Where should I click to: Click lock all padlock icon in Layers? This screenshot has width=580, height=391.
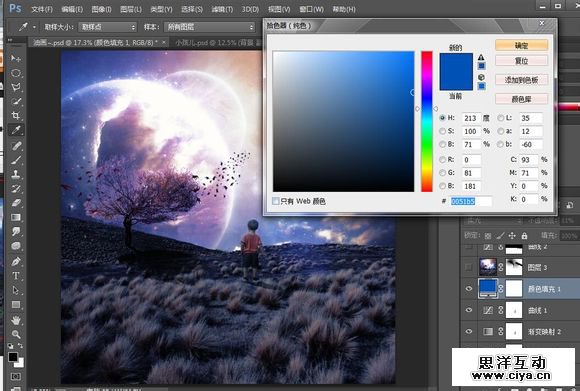pos(524,236)
